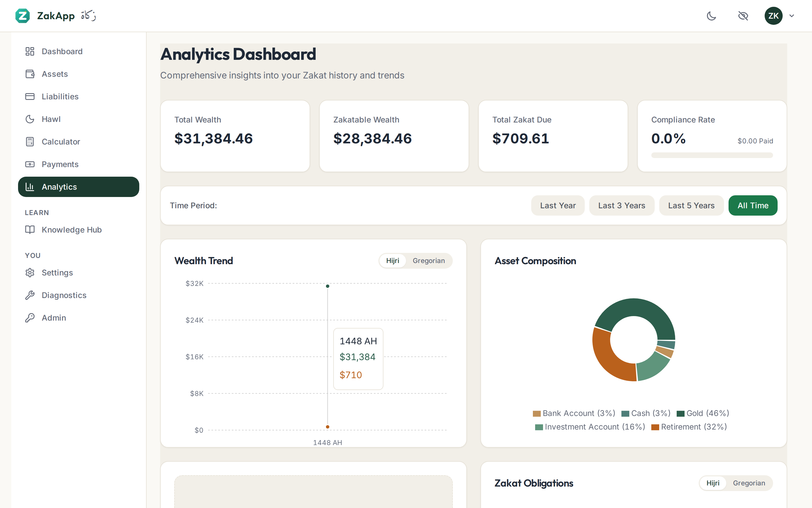Image resolution: width=812 pixels, height=508 pixels.
Task: Click the ZK user avatar
Action: 773,16
